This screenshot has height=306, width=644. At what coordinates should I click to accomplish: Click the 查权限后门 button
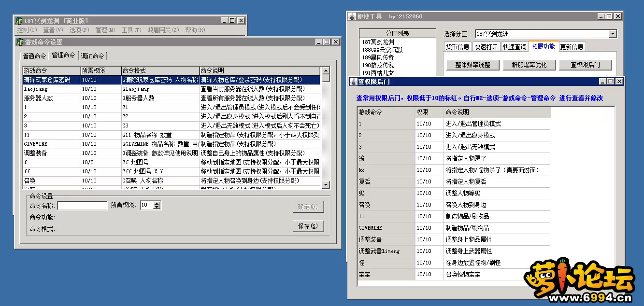(585, 65)
